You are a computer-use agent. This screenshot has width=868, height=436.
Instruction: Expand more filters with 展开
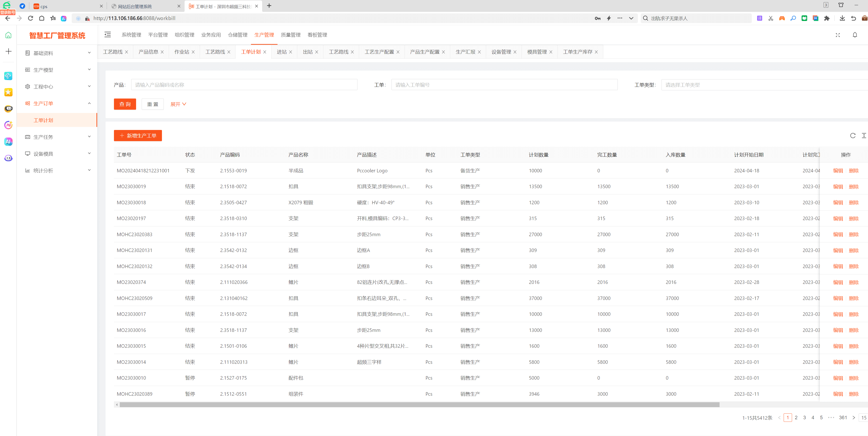tap(178, 104)
